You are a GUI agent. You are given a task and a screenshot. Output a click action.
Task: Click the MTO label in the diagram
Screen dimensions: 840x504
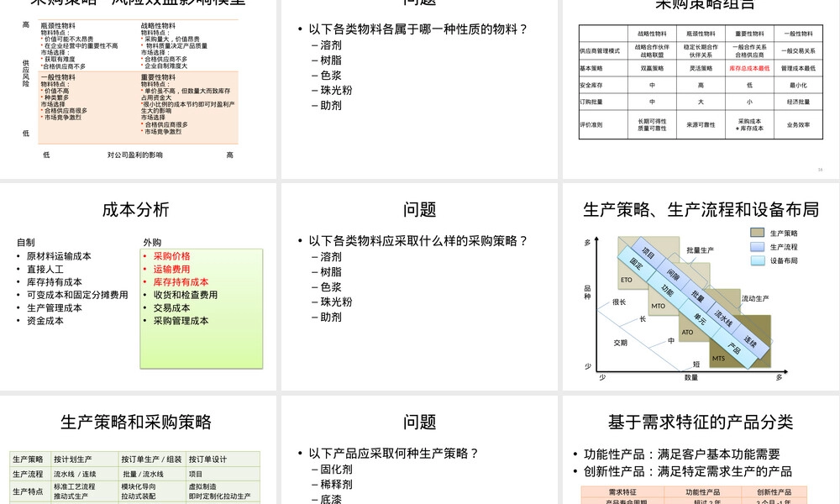pyautogui.click(x=659, y=306)
